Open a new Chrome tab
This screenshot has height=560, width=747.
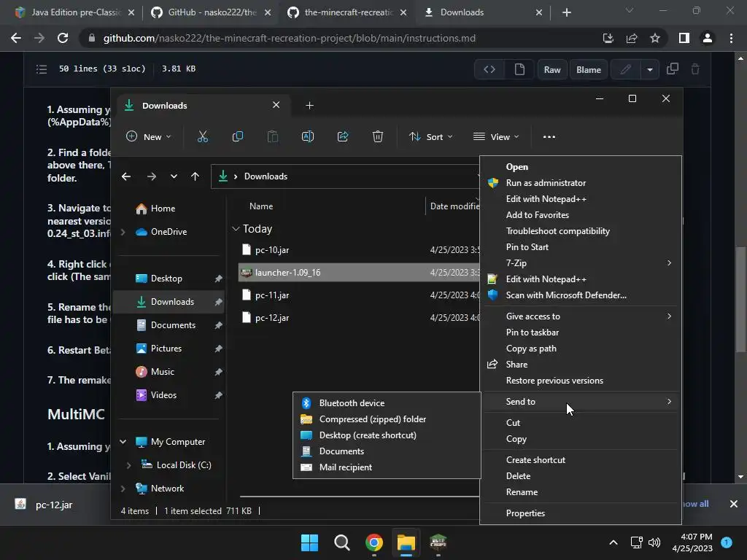point(566,12)
